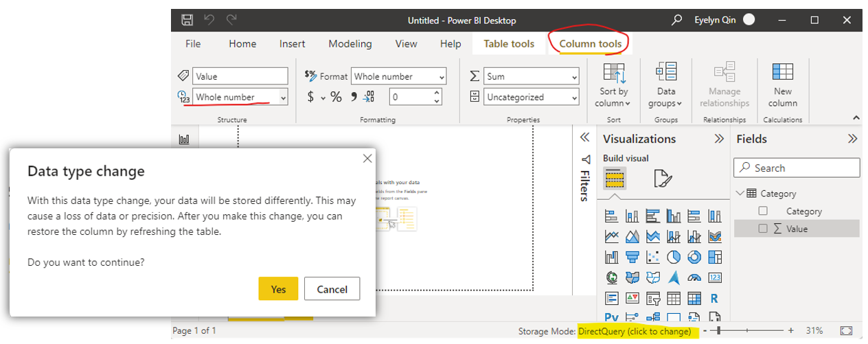This screenshot has height=344, width=868.
Task: Select the area chart visual
Action: [632, 237]
